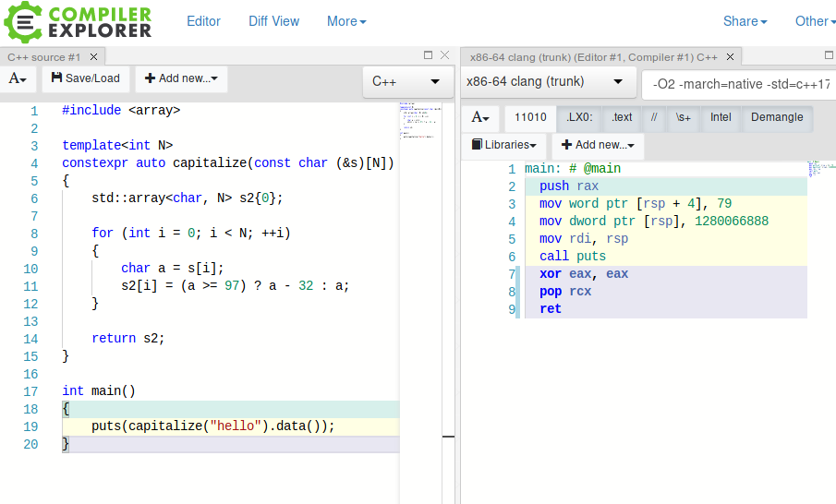Expand the C++ language dropdown
Image resolution: width=836 pixels, height=504 pixels.
pyautogui.click(x=406, y=82)
